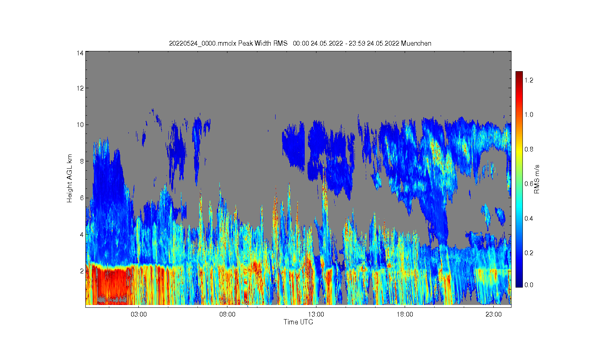Image resolution: width=607 pixels, height=364 pixels.
Task: Click the '13:00' time tick label
Action: 316,314
